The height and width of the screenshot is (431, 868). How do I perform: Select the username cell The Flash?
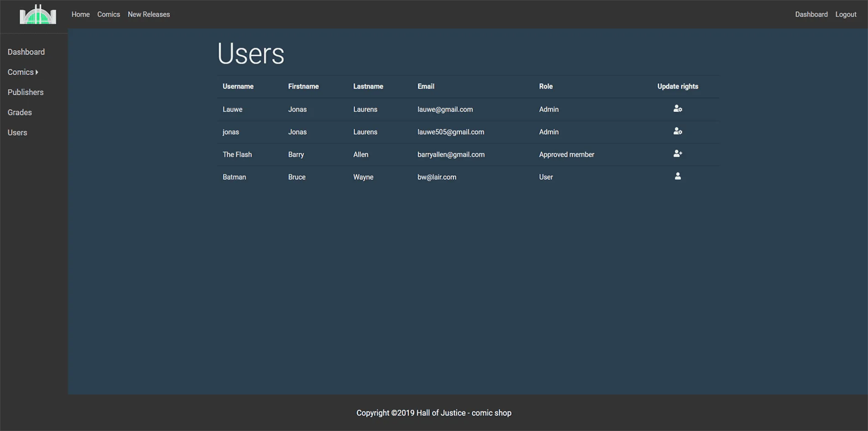[x=237, y=154]
